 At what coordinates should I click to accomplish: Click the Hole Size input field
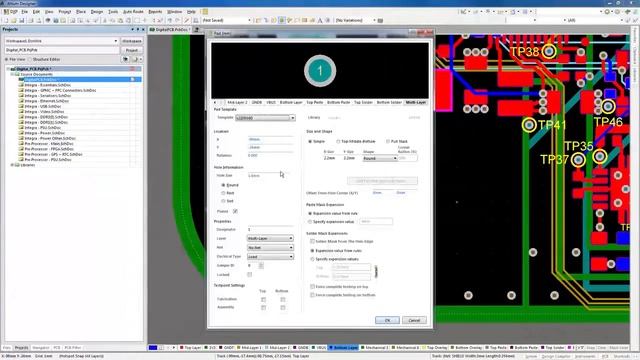point(270,176)
